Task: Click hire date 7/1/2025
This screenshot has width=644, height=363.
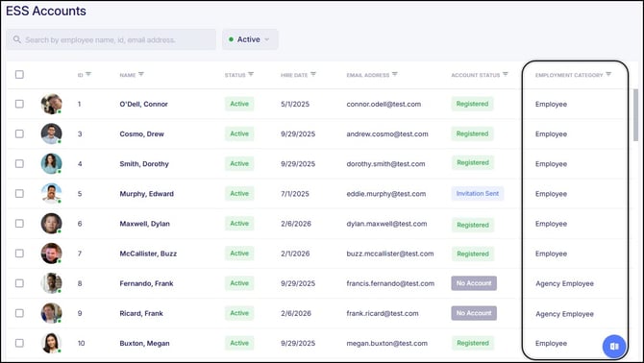Action: [295, 194]
